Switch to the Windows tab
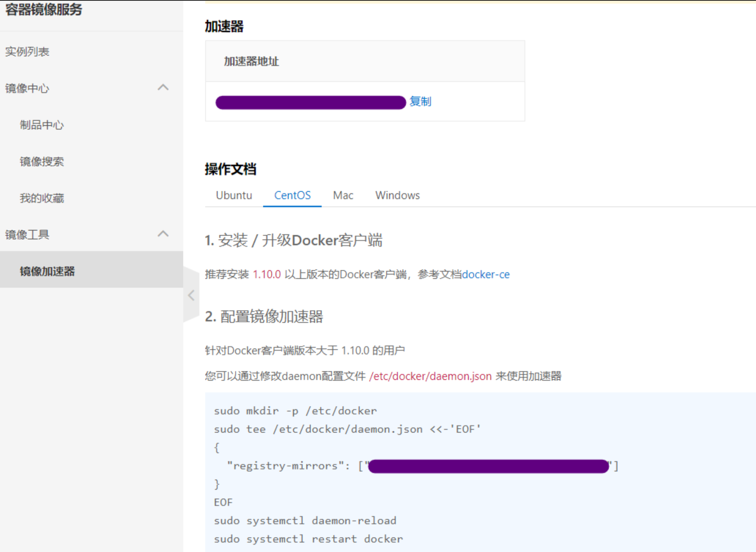 point(398,195)
